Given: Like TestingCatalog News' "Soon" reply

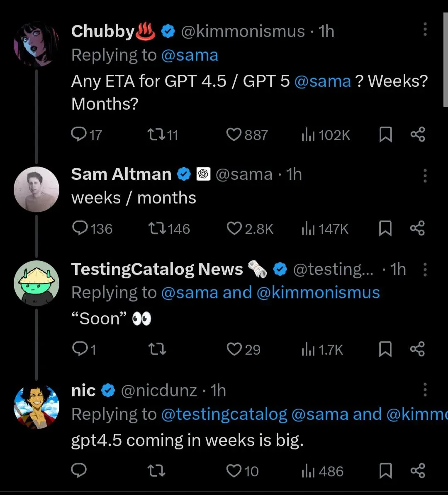Looking at the screenshot, I should tap(234, 350).
